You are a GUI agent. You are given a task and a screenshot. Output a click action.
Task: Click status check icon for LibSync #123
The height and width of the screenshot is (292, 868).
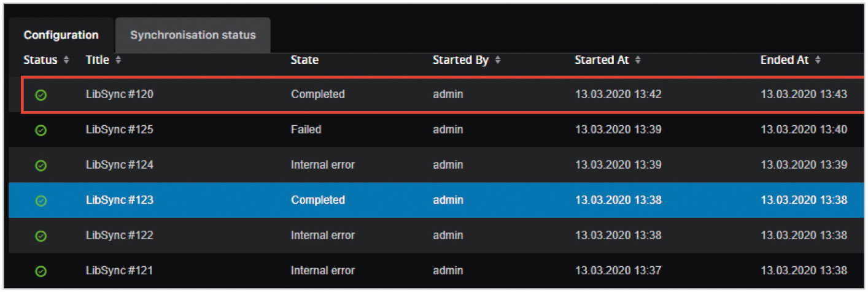[x=41, y=201]
